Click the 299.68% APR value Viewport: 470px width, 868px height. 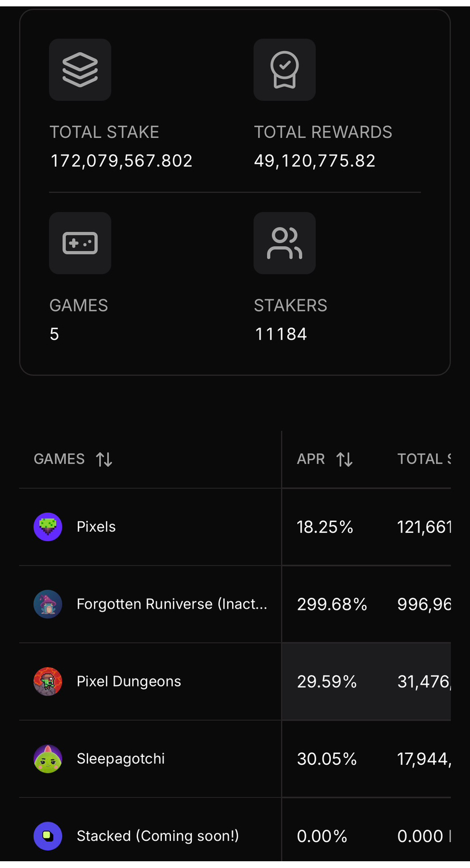point(332,604)
